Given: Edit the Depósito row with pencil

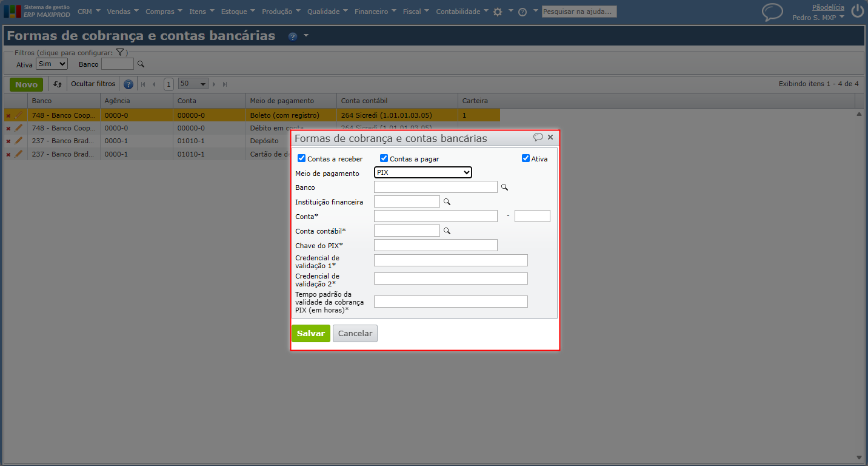Looking at the screenshot, I should tap(19, 141).
